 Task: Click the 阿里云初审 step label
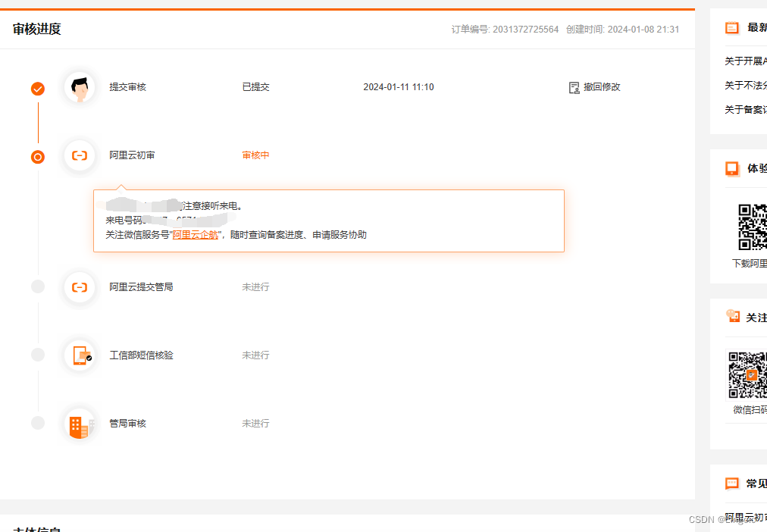[x=132, y=155]
